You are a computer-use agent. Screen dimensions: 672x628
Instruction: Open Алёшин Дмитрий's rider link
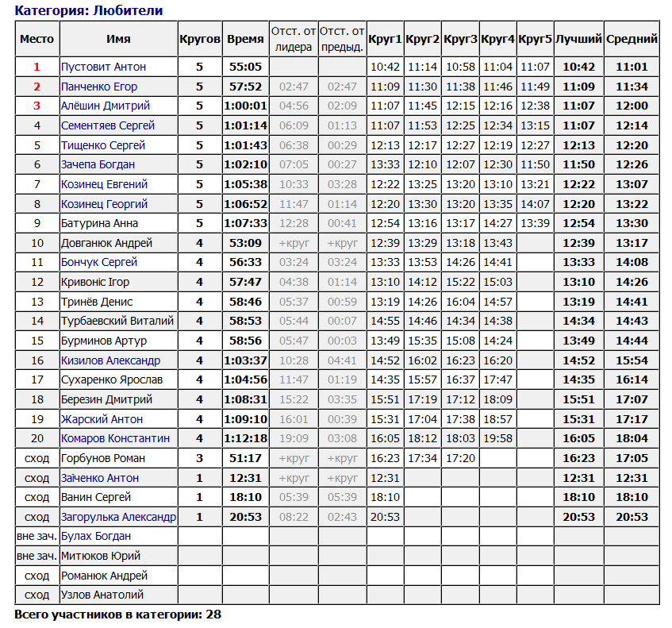[x=106, y=106]
